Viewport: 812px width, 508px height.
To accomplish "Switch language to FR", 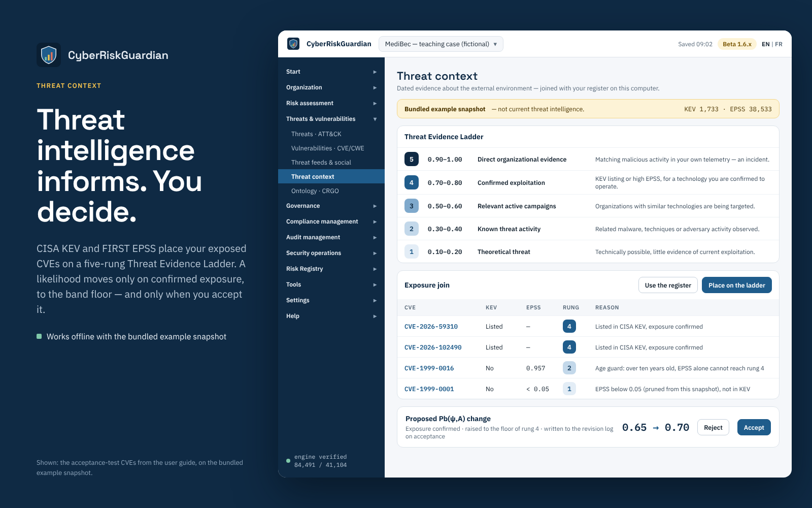I will pyautogui.click(x=779, y=44).
